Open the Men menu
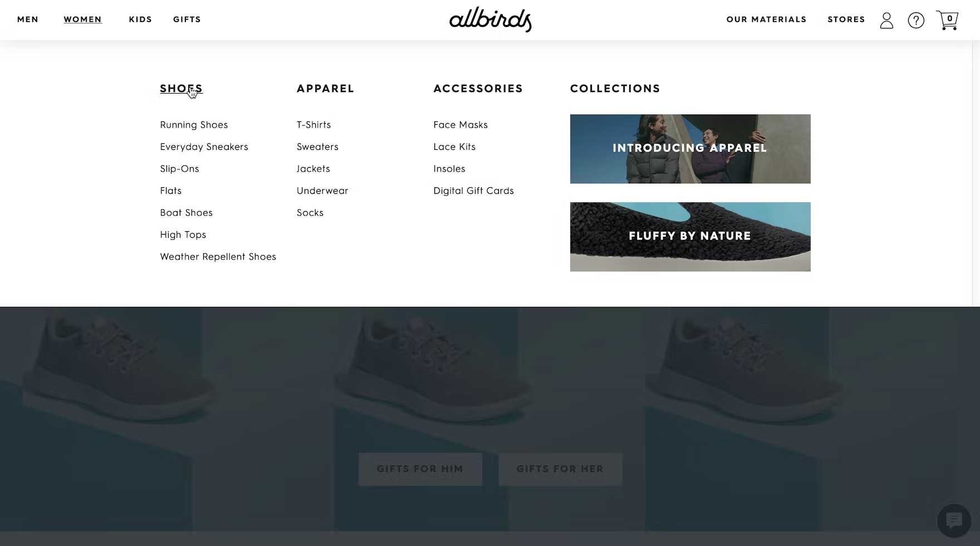Viewport: 980px width, 546px height. click(x=28, y=19)
